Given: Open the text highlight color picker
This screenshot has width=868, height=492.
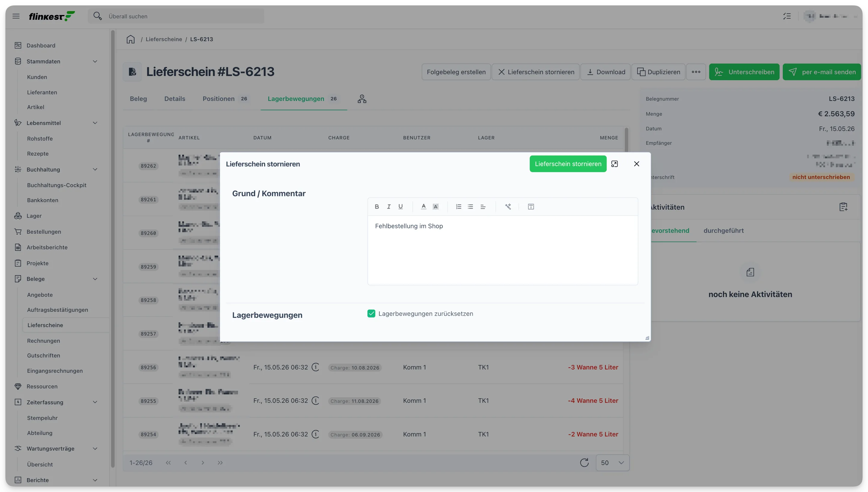Looking at the screenshot, I should tap(436, 206).
